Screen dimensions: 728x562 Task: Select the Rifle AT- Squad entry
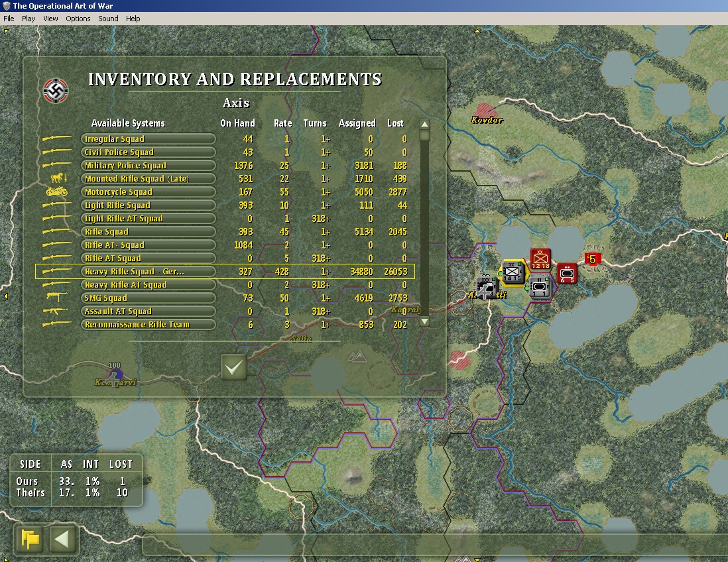[x=148, y=245]
